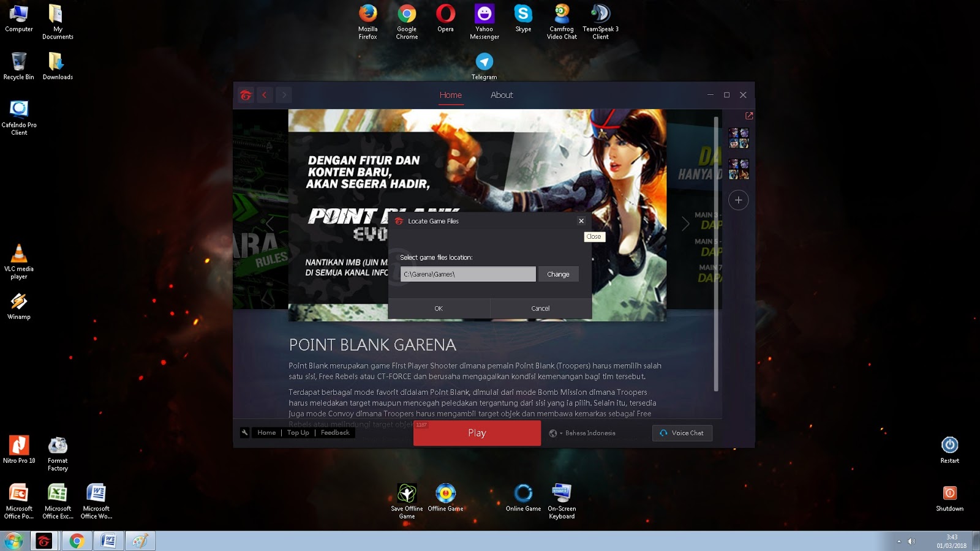Open the Online Game shortcut

pos(523,497)
